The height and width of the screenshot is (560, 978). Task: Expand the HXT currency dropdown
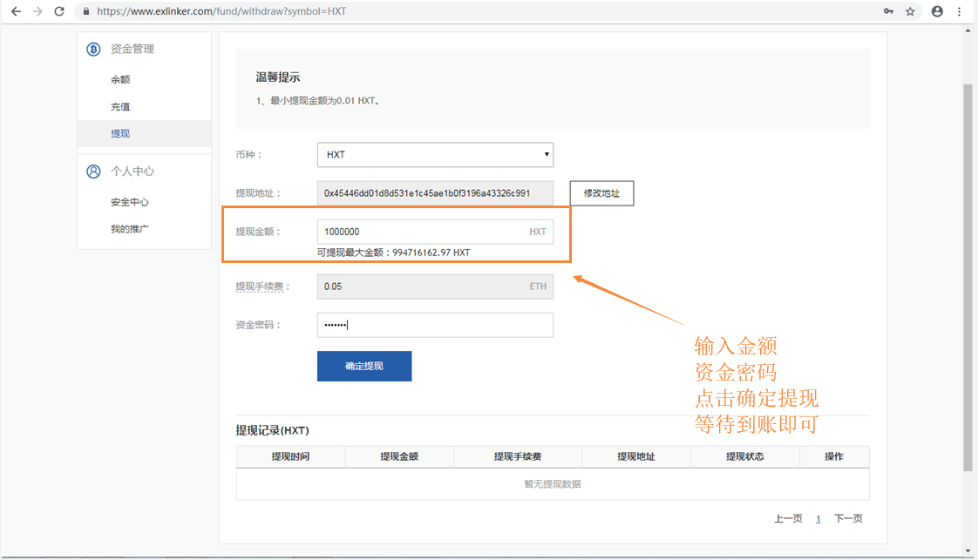click(435, 154)
